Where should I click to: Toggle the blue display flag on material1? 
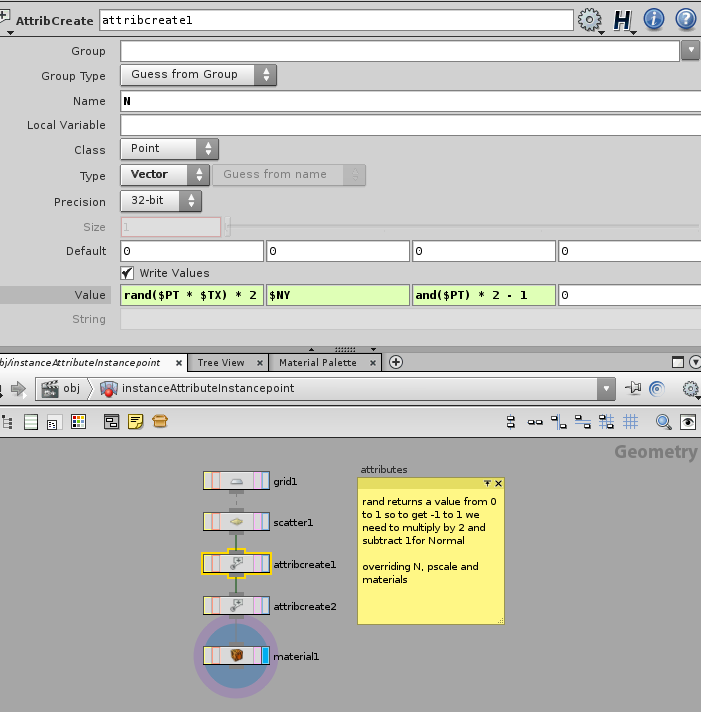pyautogui.click(x=266, y=656)
